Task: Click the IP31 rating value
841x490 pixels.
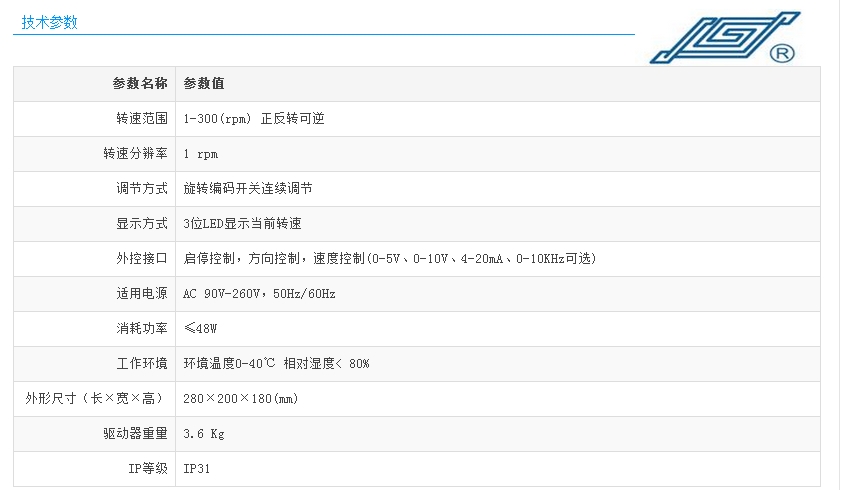Action: (x=197, y=469)
